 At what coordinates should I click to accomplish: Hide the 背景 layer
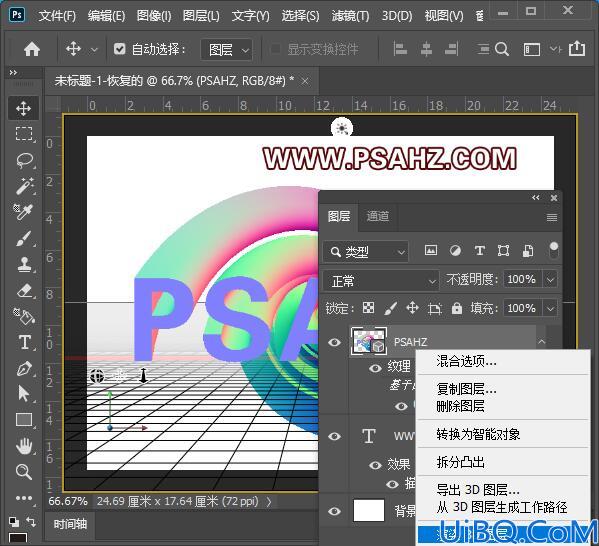point(334,511)
